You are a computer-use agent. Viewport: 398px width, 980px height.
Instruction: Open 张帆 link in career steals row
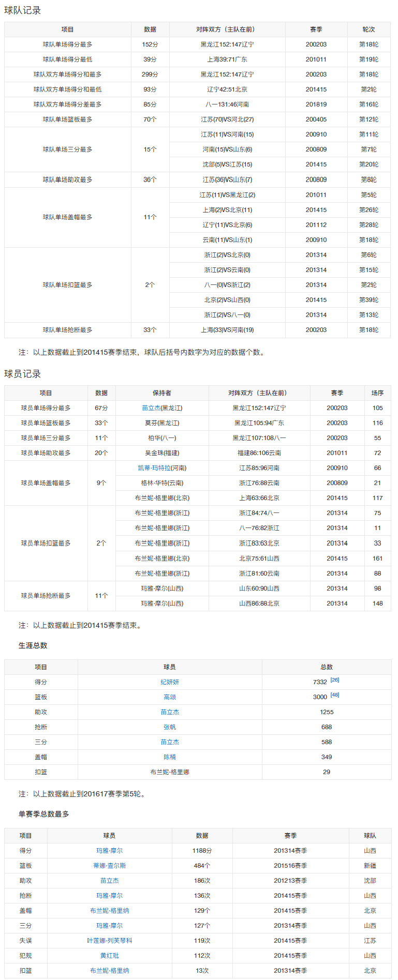click(x=170, y=727)
